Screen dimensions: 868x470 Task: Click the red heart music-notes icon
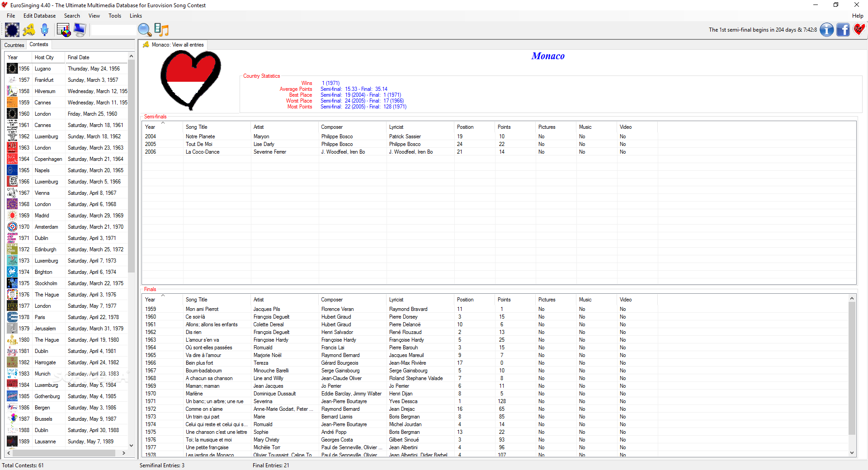(859, 30)
